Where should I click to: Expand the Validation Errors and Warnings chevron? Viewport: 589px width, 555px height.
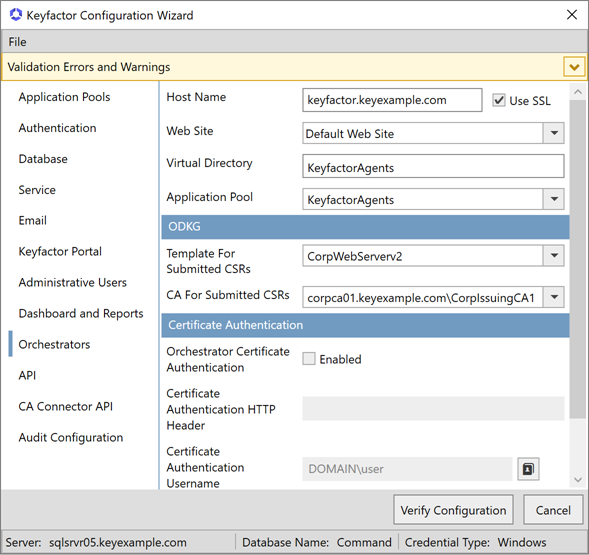[574, 67]
